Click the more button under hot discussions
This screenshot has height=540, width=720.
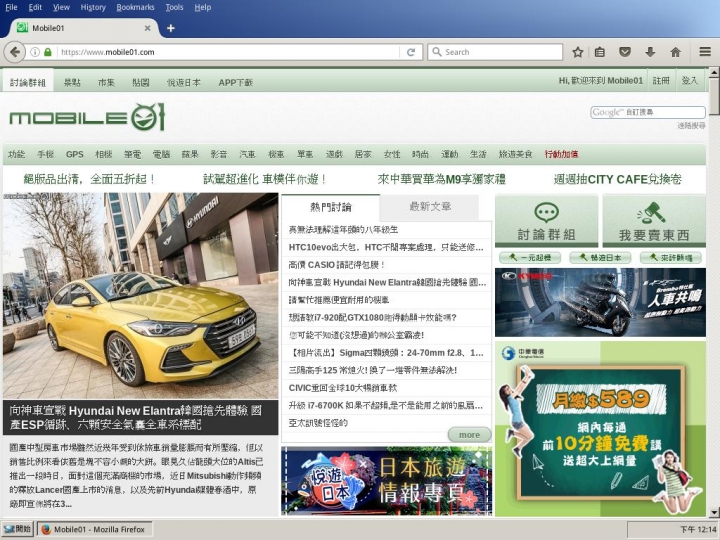coord(469,435)
